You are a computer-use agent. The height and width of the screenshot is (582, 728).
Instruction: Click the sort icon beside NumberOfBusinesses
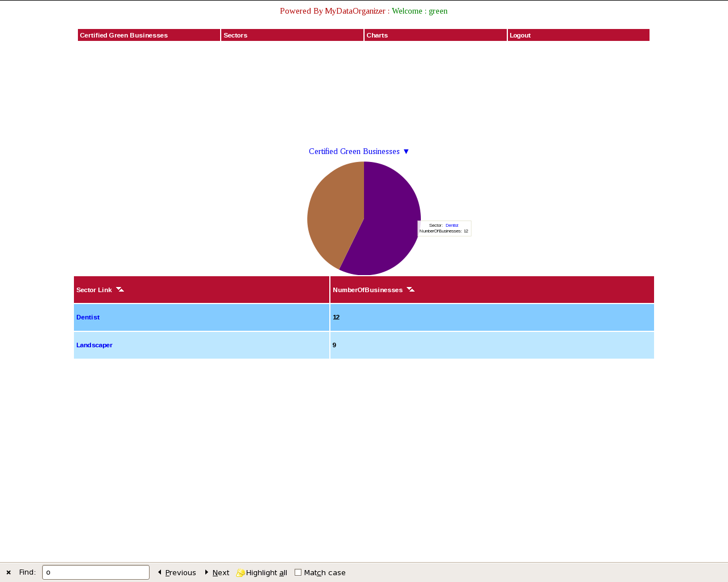[411, 289]
